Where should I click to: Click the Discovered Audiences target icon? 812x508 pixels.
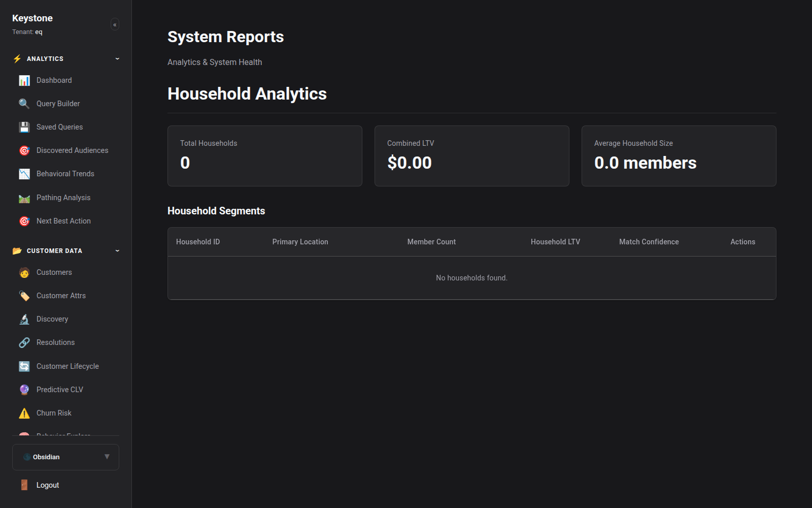(x=24, y=150)
